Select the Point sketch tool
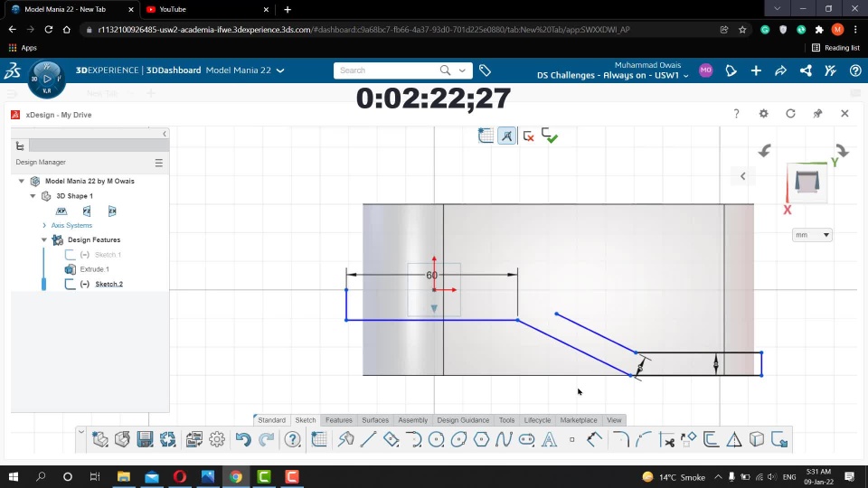The width and height of the screenshot is (868, 488). click(571, 439)
